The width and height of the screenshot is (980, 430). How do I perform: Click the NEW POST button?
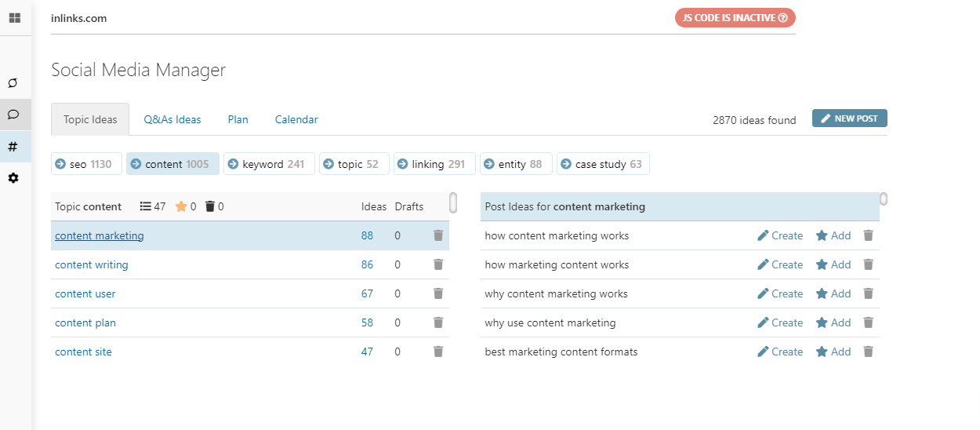(849, 118)
